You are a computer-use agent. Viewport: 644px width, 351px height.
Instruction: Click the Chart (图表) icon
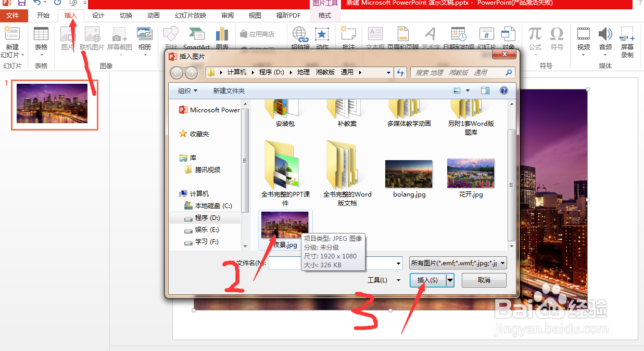[x=222, y=34]
